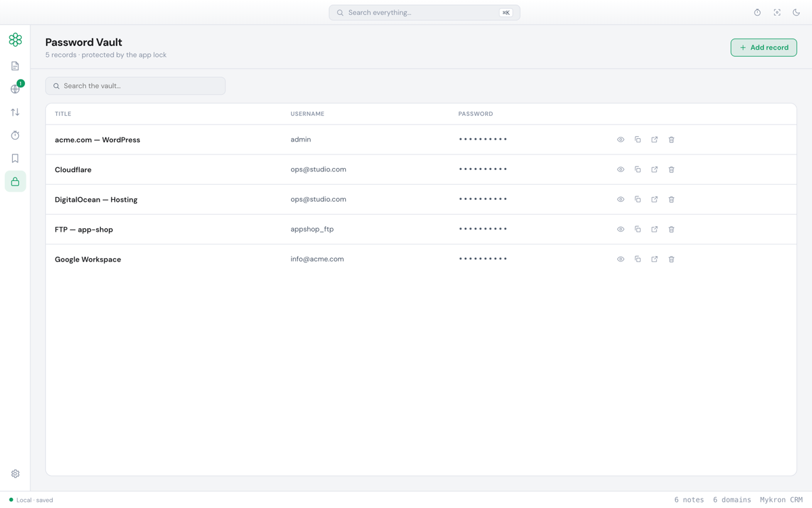Click the masked password for Google Workspace
This screenshot has width=812, height=508.
coord(483,259)
